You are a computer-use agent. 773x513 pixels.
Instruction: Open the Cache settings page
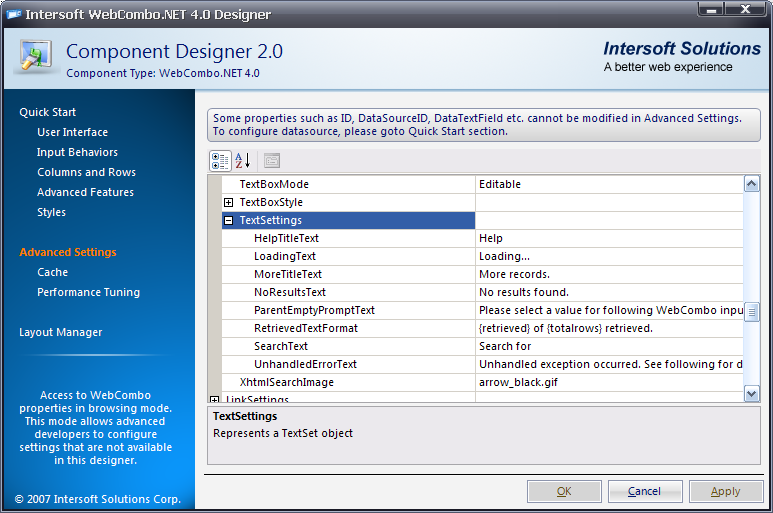pyautogui.click(x=52, y=272)
